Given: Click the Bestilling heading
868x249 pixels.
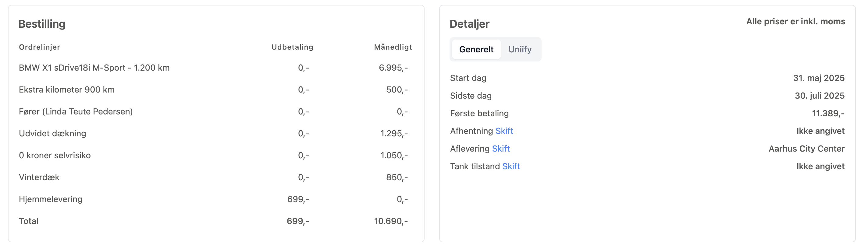Looking at the screenshot, I should 42,24.
